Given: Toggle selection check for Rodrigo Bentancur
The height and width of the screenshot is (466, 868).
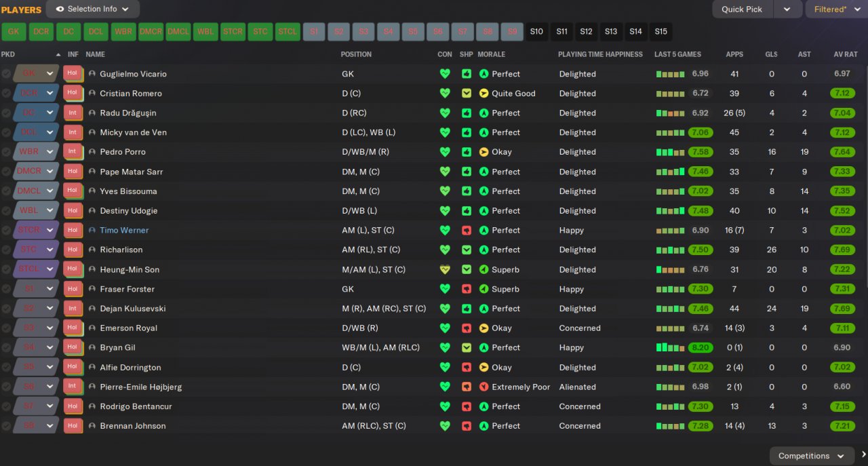Looking at the screenshot, I should pyautogui.click(x=6, y=406).
